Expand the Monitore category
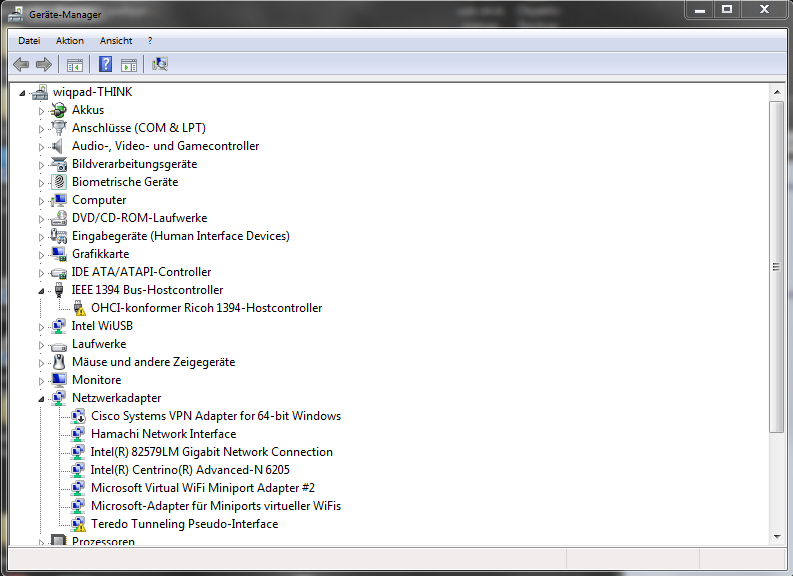The height and width of the screenshot is (576, 793). tap(41, 381)
